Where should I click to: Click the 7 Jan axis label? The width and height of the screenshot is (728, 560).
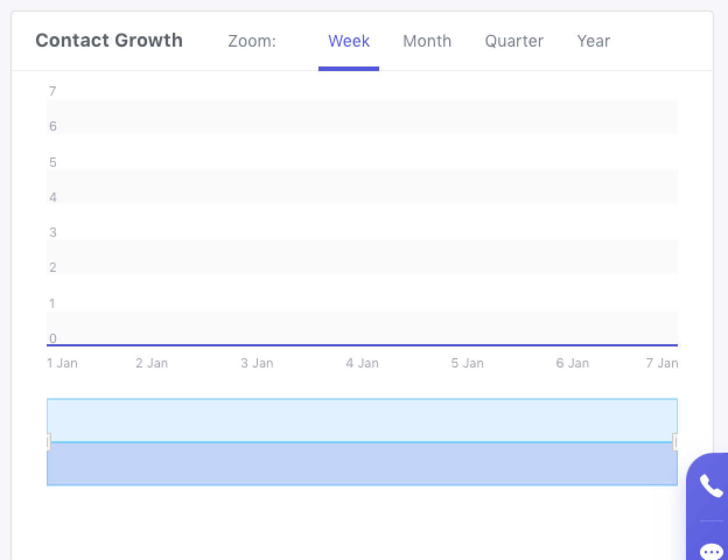point(661,363)
